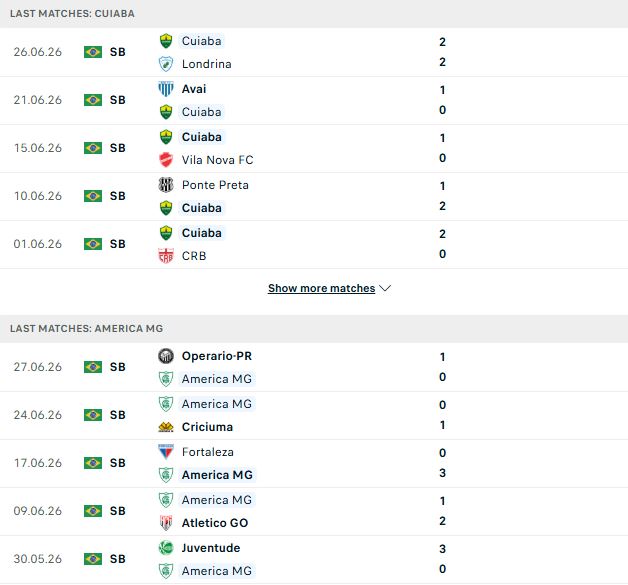Click the Criciuma yellow crest icon
The height and width of the screenshot is (585, 628).
click(x=166, y=427)
